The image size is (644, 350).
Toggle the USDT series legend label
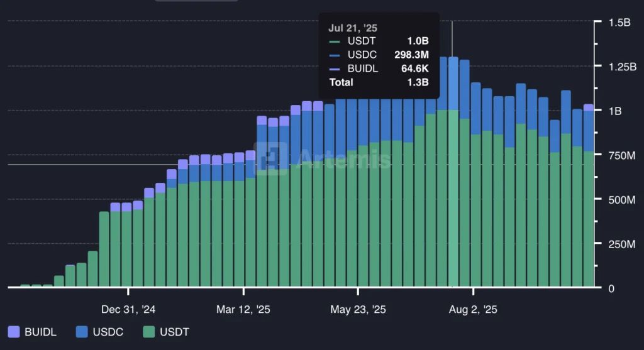pyautogui.click(x=175, y=332)
